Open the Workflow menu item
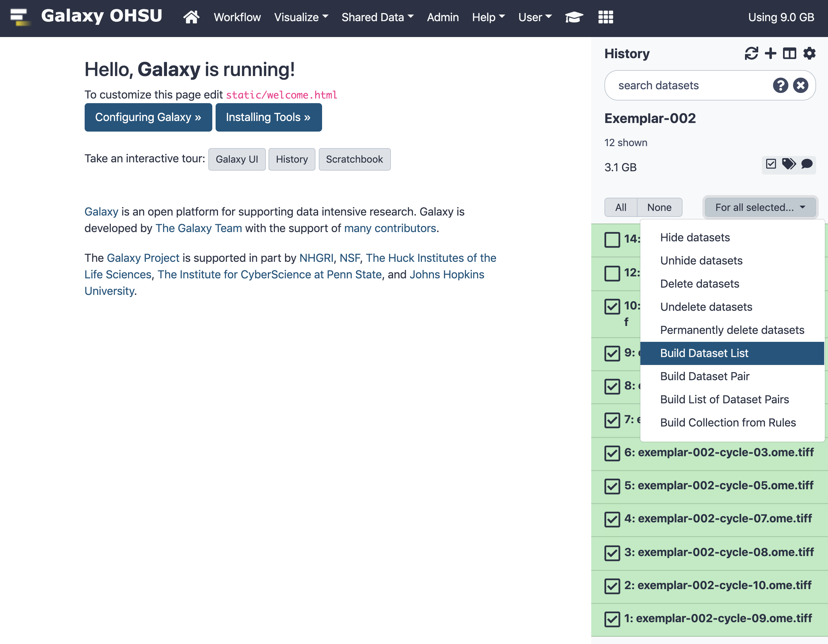This screenshot has width=828, height=644. [237, 17]
